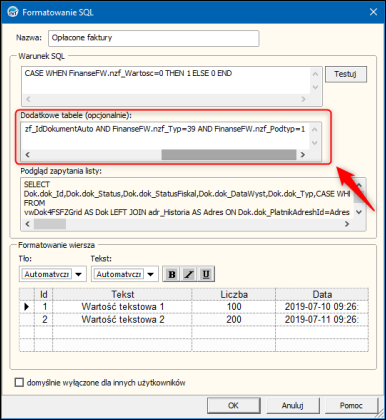
Task: Click the Anuluj button
Action: pyautogui.click(x=293, y=405)
